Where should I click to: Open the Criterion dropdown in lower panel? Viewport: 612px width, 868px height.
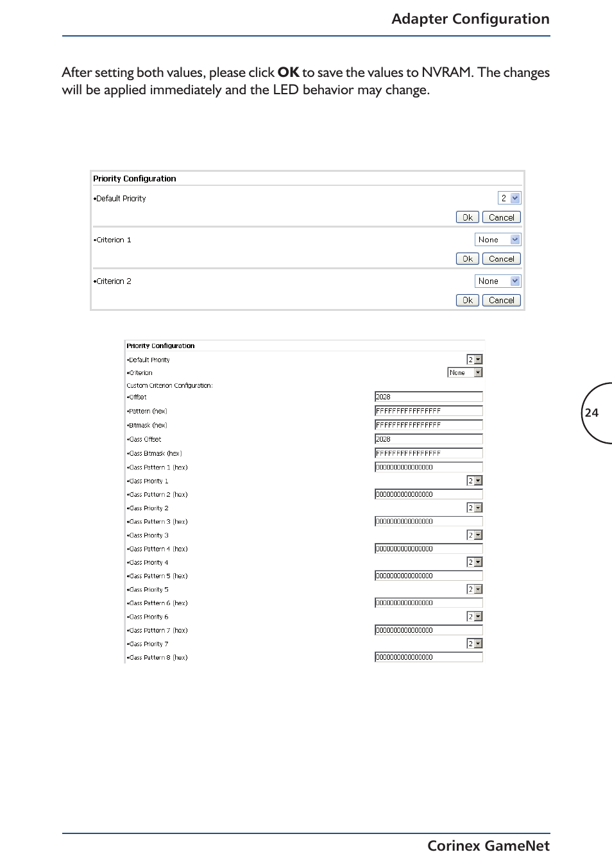tap(465, 372)
